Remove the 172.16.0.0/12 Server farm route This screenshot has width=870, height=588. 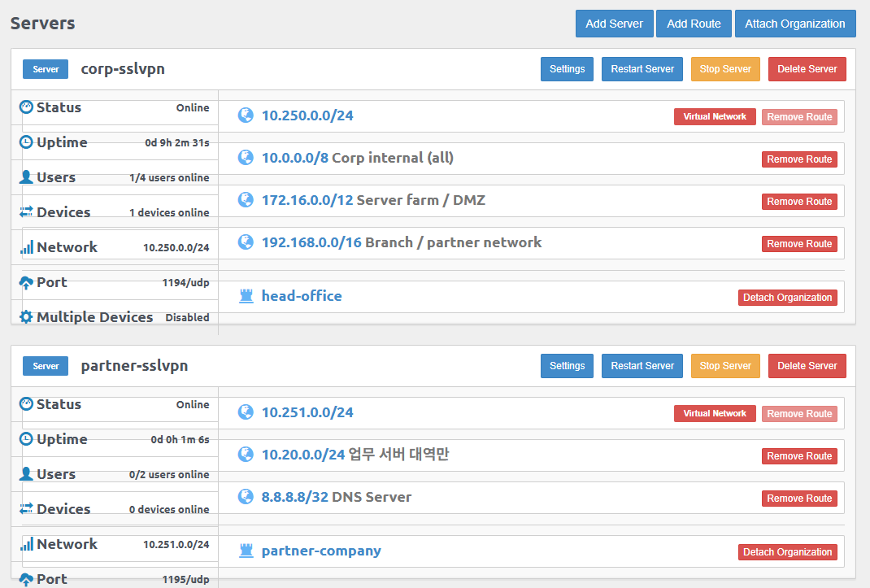pos(799,202)
